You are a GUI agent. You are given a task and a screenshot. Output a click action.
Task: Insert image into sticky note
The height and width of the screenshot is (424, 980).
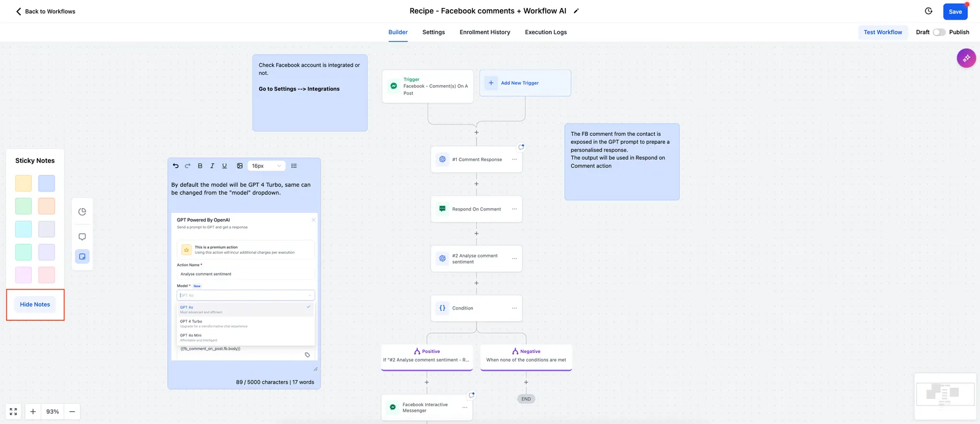[x=239, y=166]
